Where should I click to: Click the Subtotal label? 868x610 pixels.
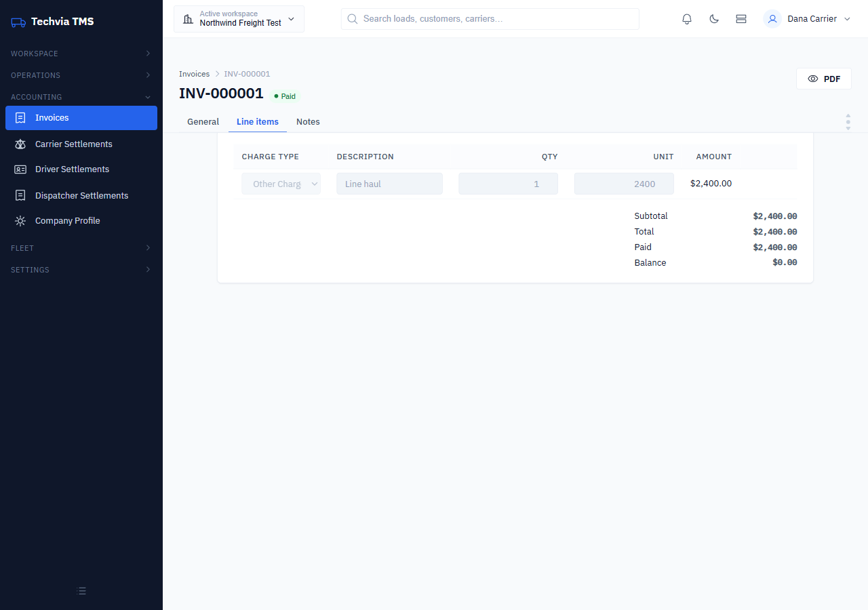(651, 216)
